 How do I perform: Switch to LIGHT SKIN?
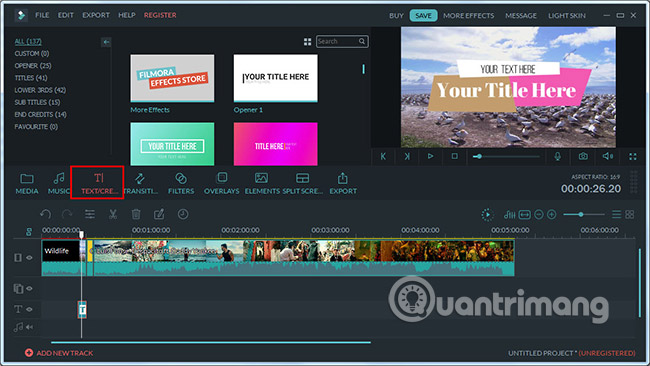[567, 16]
